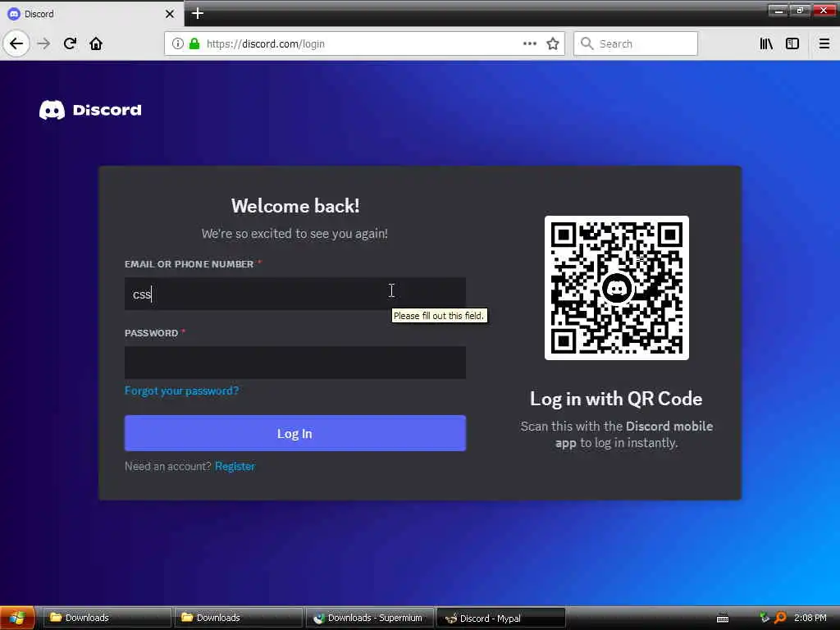This screenshot has height=630, width=840.
Task: Click the browser Search box
Action: 636,43
